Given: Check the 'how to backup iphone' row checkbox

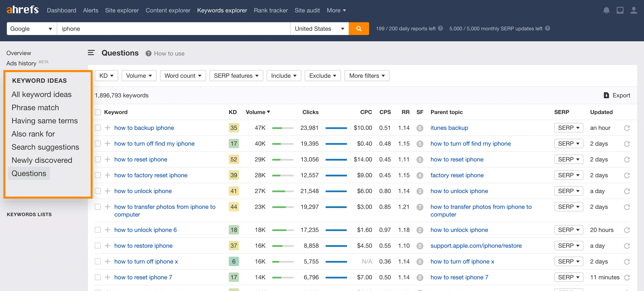Looking at the screenshot, I should pyautogui.click(x=98, y=128).
